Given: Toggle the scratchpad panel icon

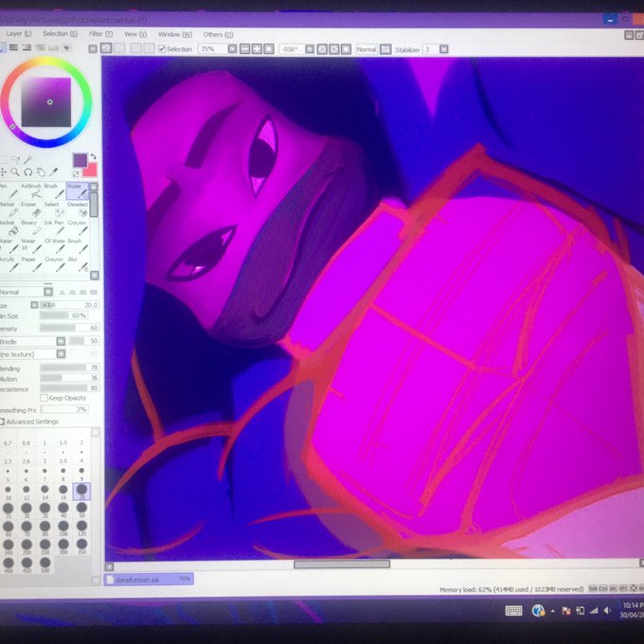Looking at the screenshot, I should 66,47.
